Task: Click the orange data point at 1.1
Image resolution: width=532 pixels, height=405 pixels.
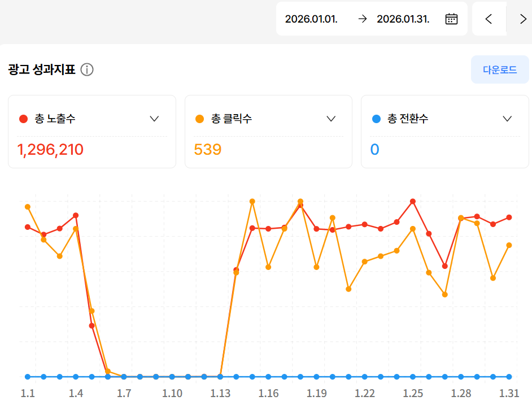Action: [28, 207]
